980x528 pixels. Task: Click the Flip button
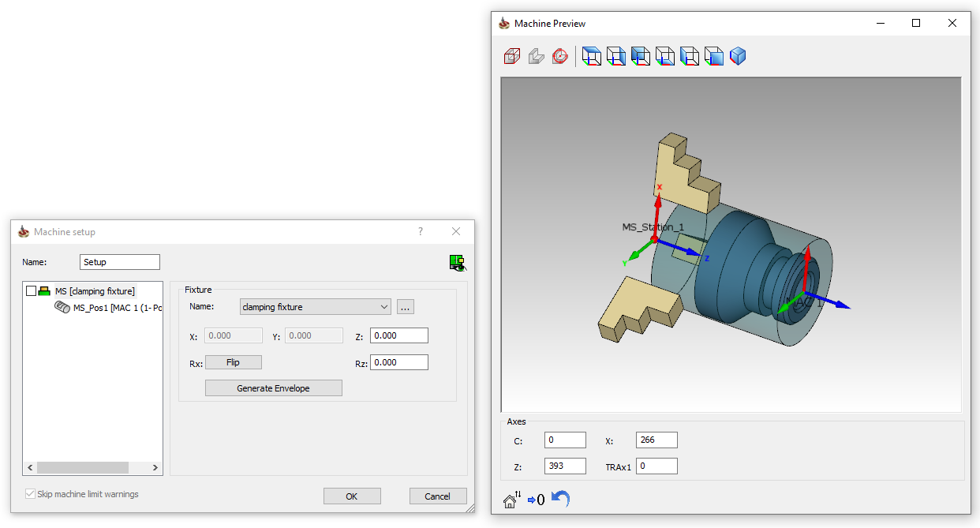point(233,362)
